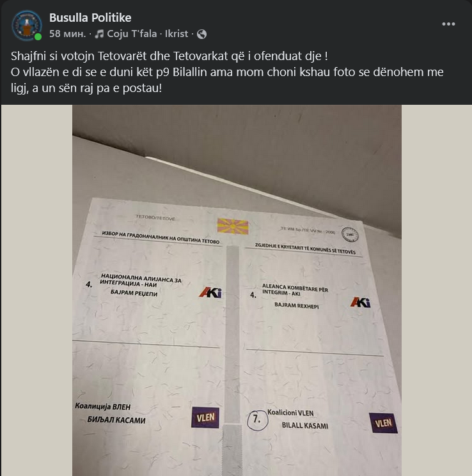
Task: Click the music note icon
Action: point(99,34)
